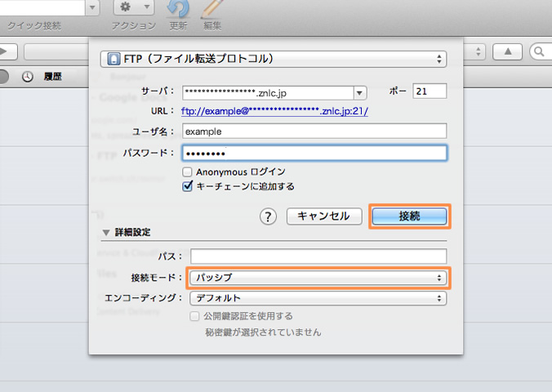Click the 接続 connect button
This screenshot has height=392, width=552.
[409, 216]
